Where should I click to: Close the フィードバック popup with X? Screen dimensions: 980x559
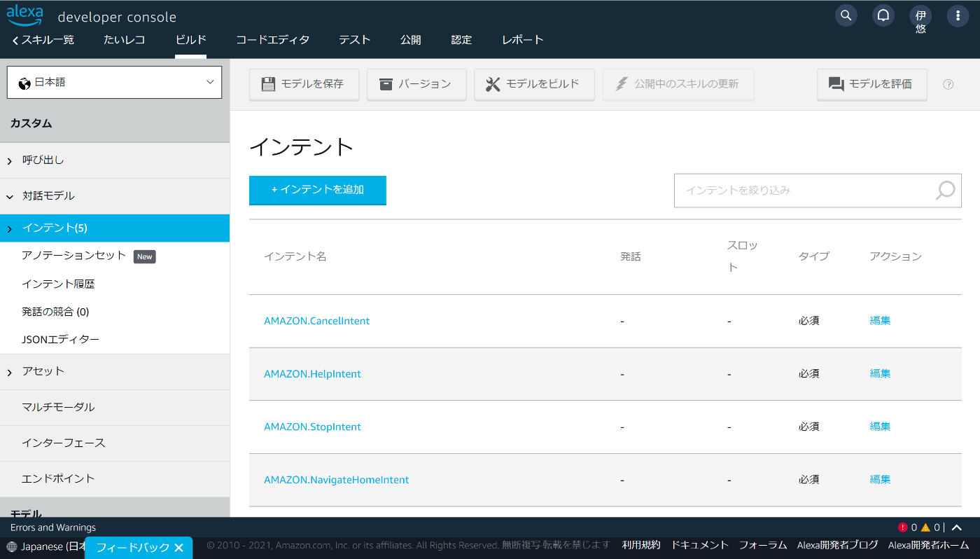pos(179,548)
